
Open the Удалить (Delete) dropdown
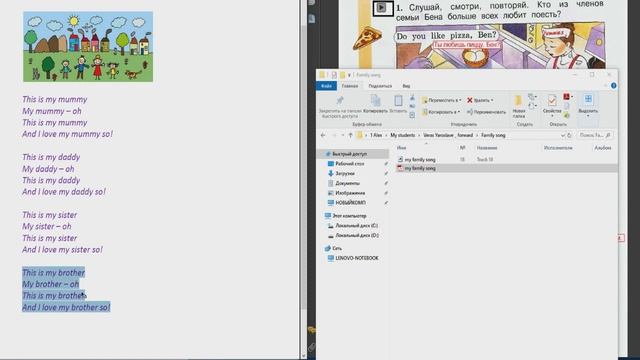tap(480, 100)
